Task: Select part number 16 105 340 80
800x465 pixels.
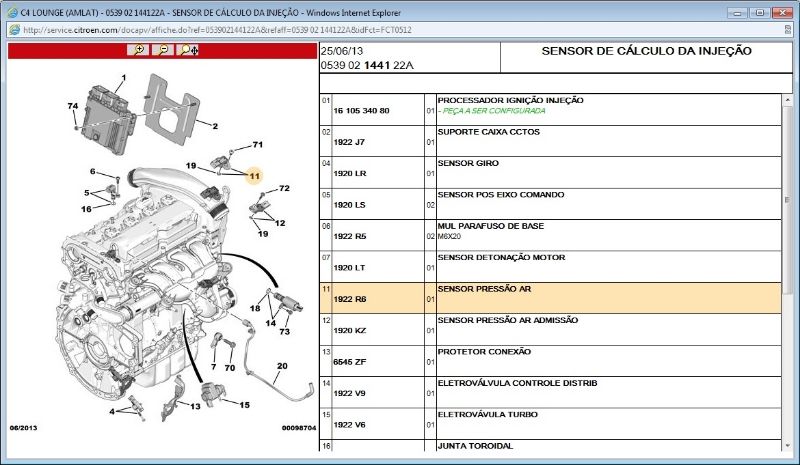Action: coord(361,111)
